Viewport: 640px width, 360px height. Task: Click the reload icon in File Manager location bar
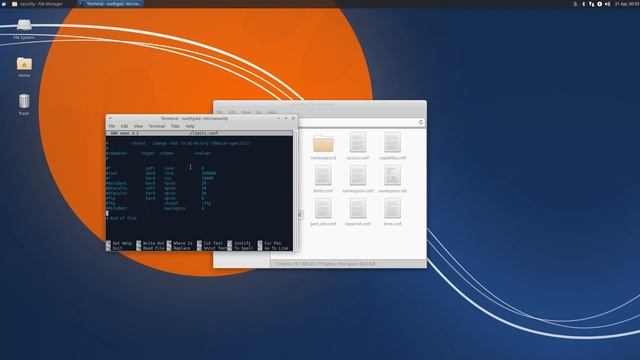pos(421,122)
